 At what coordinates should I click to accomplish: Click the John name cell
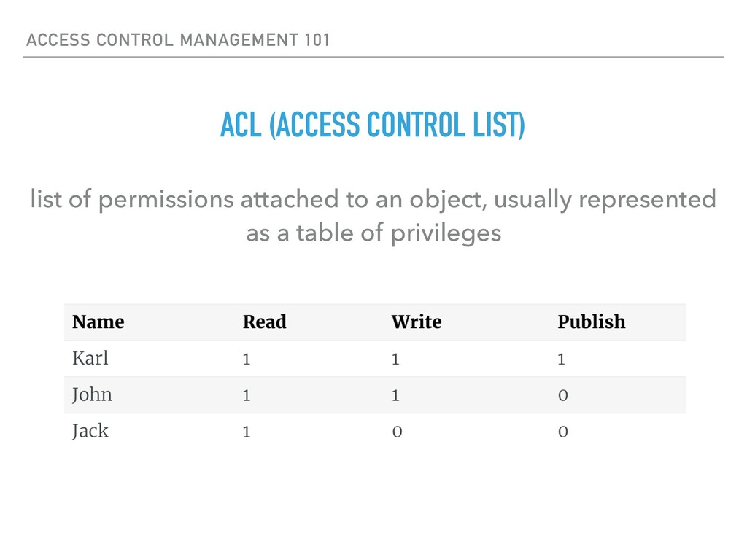(92, 394)
